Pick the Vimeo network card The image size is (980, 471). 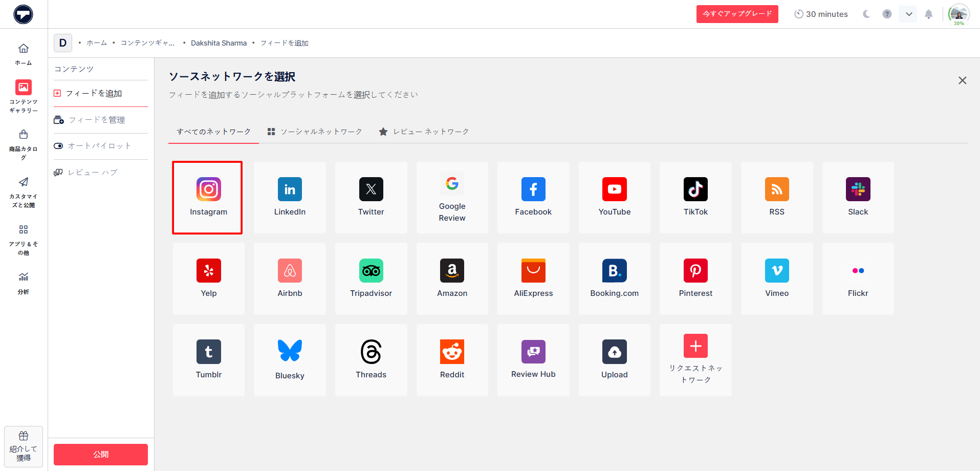(x=777, y=279)
